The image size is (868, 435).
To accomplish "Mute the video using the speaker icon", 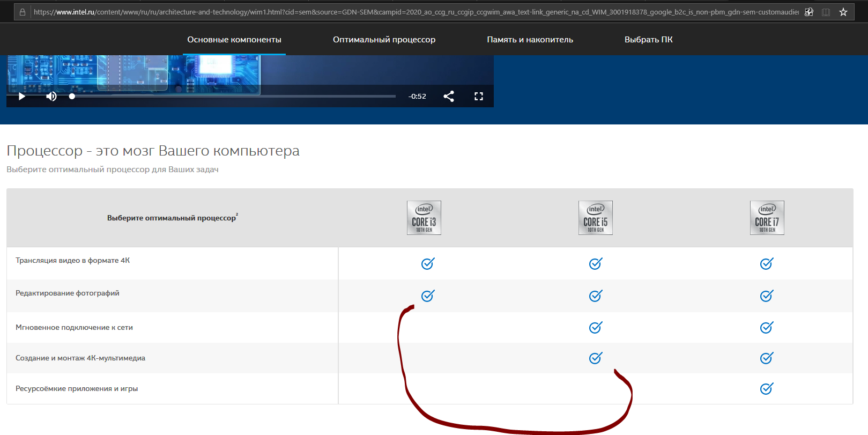I will point(51,97).
